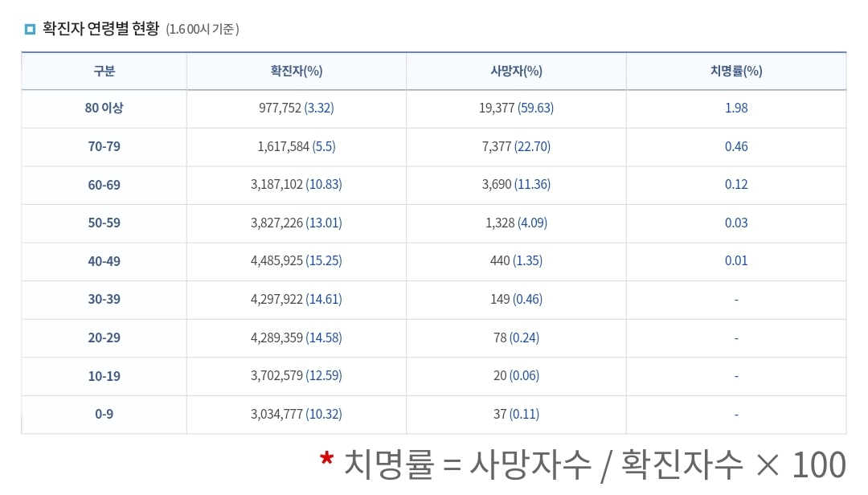
Task: Click the (1.6 00시 기준) date note
Action: (203, 30)
